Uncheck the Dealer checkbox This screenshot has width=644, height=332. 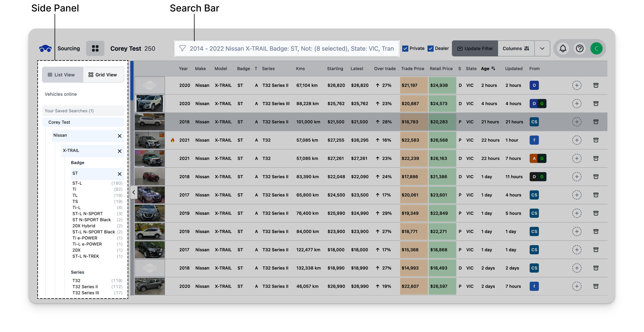[431, 49]
